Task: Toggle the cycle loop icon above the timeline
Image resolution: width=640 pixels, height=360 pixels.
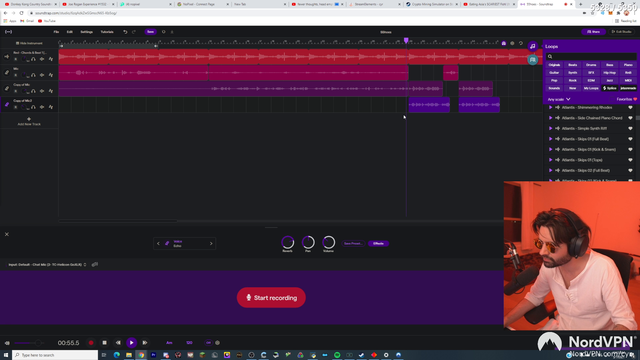Action: click(x=521, y=43)
